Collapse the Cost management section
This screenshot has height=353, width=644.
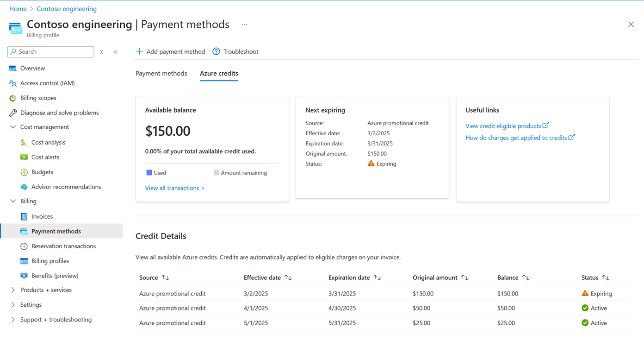(x=12, y=127)
